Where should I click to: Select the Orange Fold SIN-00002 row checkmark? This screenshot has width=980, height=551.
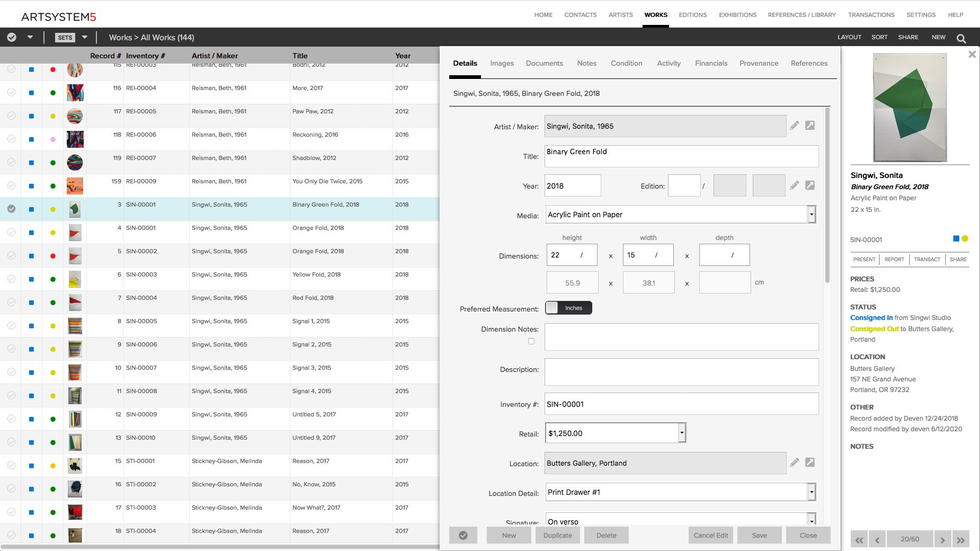pos(11,255)
